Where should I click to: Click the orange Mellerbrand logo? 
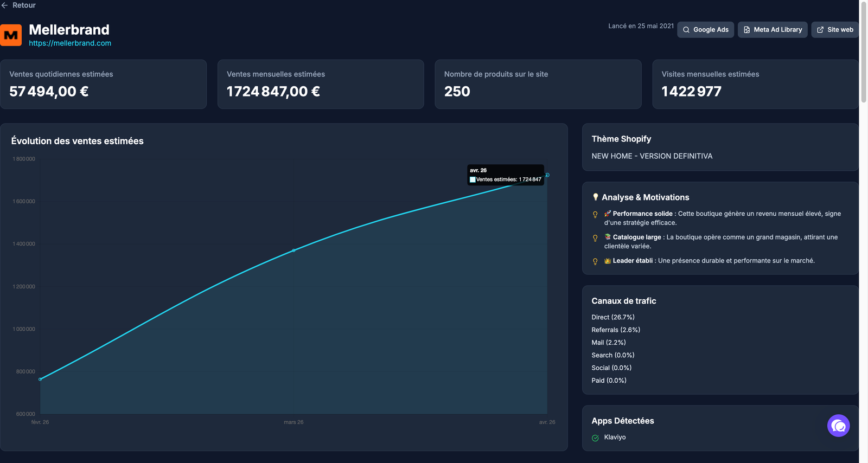tap(11, 35)
